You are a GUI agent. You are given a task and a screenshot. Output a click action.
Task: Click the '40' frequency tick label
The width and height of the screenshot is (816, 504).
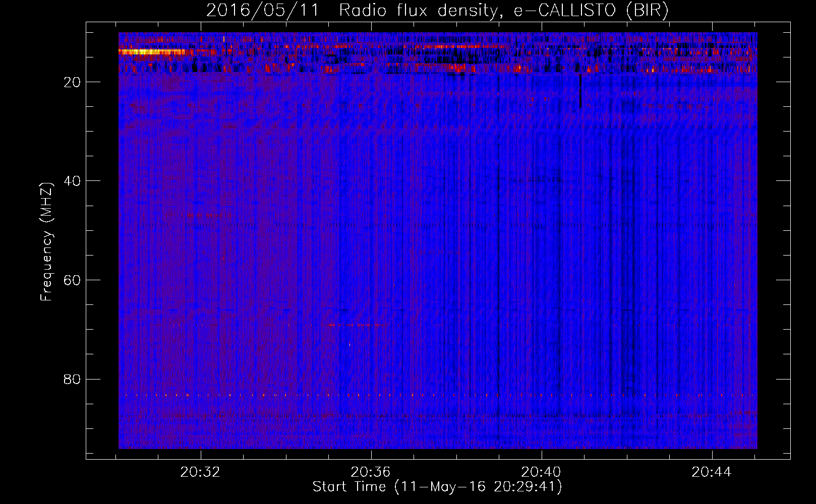pos(73,181)
